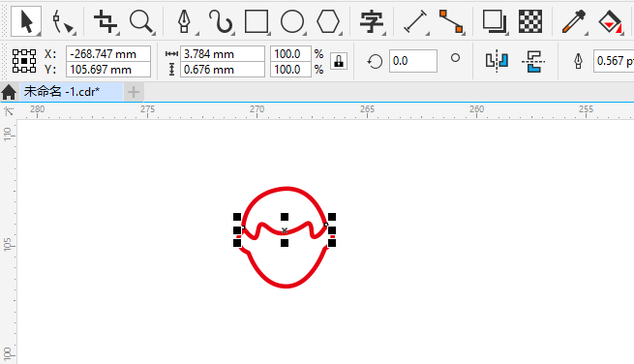Edit the horizontal scale 100.0 percent field
Viewport: 634px width, 364px height.
click(290, 54)
